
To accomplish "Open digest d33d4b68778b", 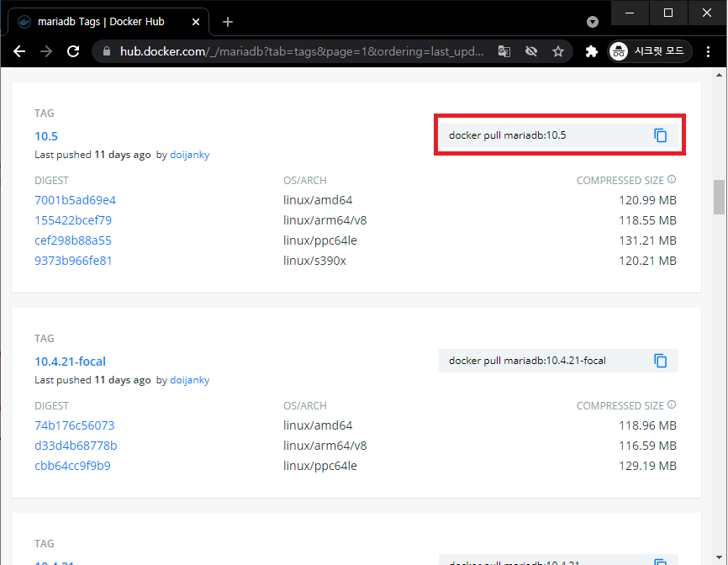I will pos(76,446).
